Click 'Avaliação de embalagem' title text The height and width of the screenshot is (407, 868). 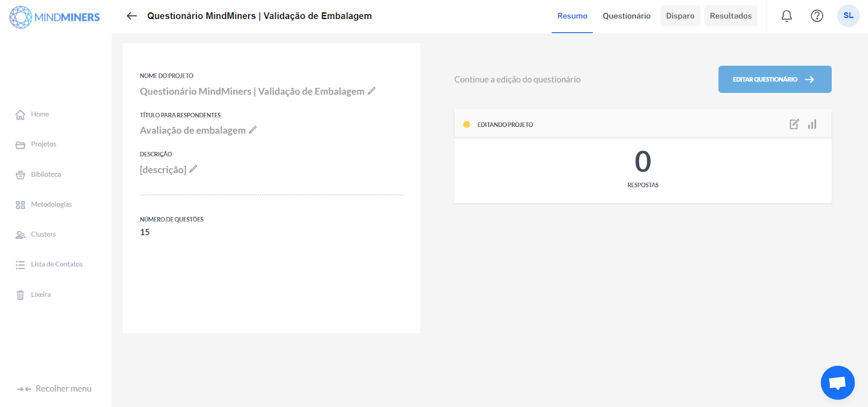pos(193,130)
